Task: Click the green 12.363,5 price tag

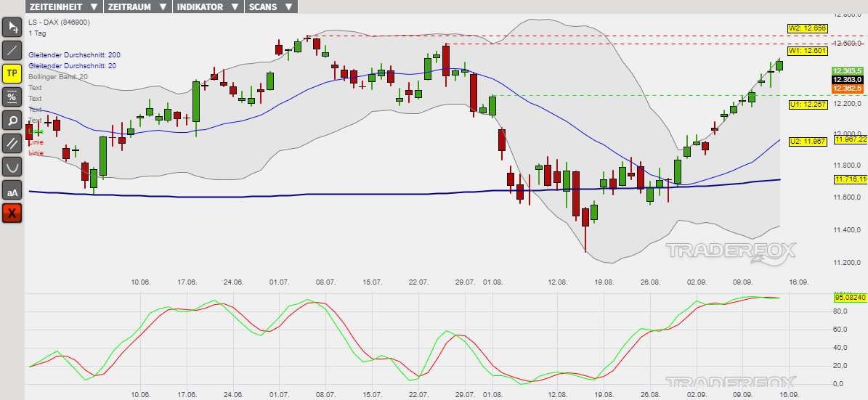Action: click(x=848, y=71)
